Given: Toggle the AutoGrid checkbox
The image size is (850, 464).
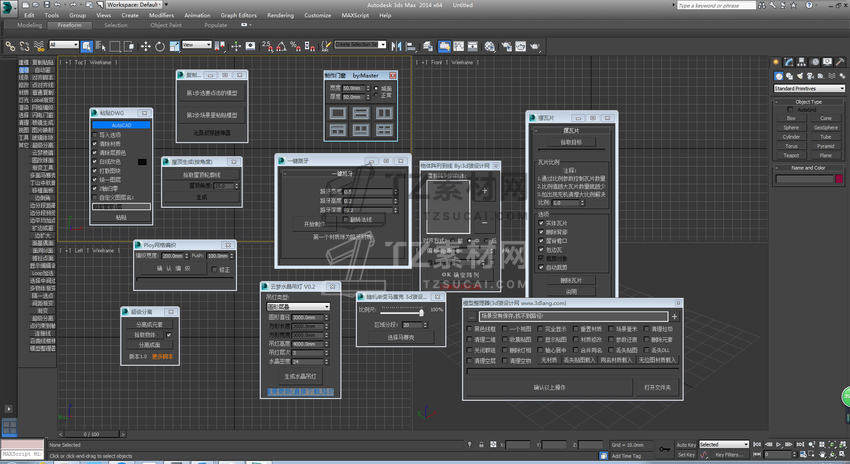Looking at the screenshot, I should (789, 109).
